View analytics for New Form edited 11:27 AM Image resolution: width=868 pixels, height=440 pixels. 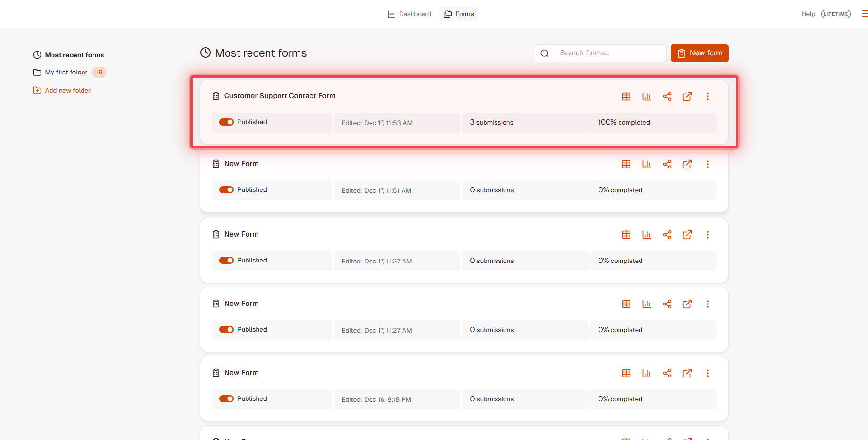647,304
